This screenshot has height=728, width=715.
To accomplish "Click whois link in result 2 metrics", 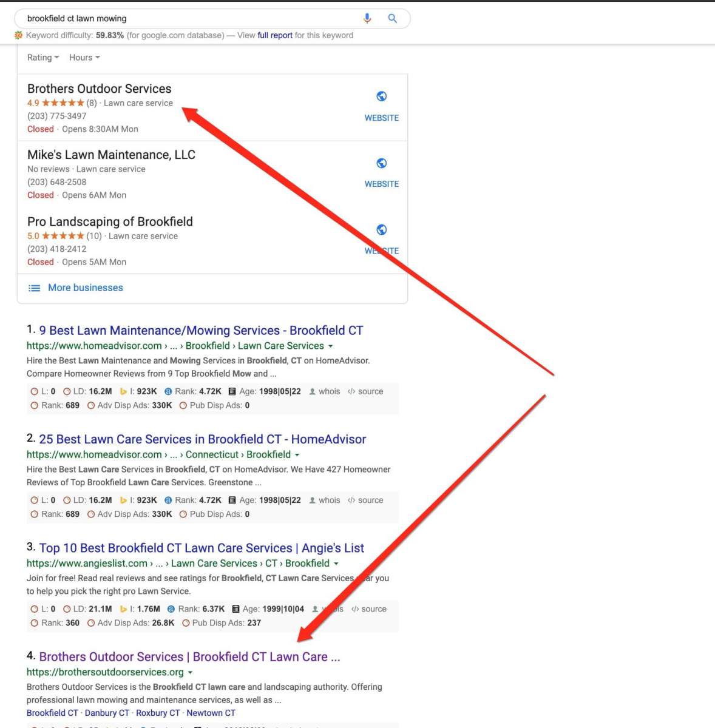I will [330, 500].
